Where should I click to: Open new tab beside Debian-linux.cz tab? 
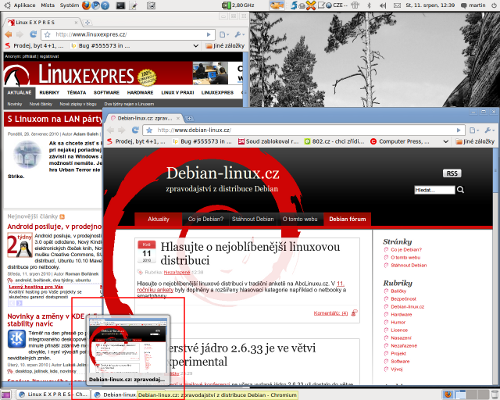point(189,118)
